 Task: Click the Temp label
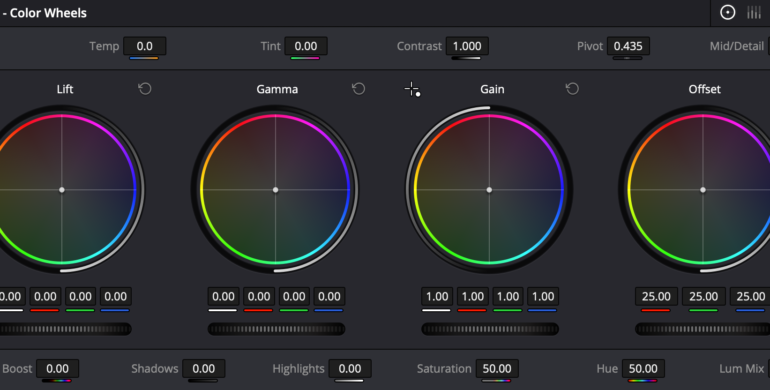pyautogui.click(x=104, y=46)
